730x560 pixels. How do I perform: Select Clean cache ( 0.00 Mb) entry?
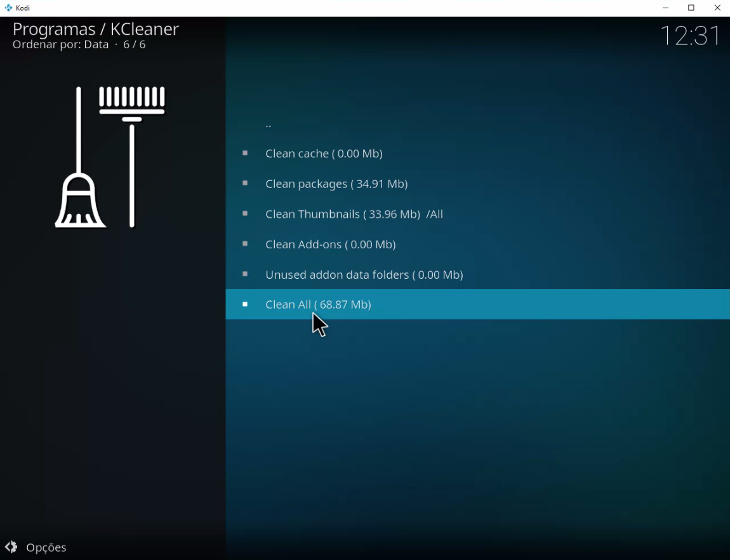click(477, 153)
